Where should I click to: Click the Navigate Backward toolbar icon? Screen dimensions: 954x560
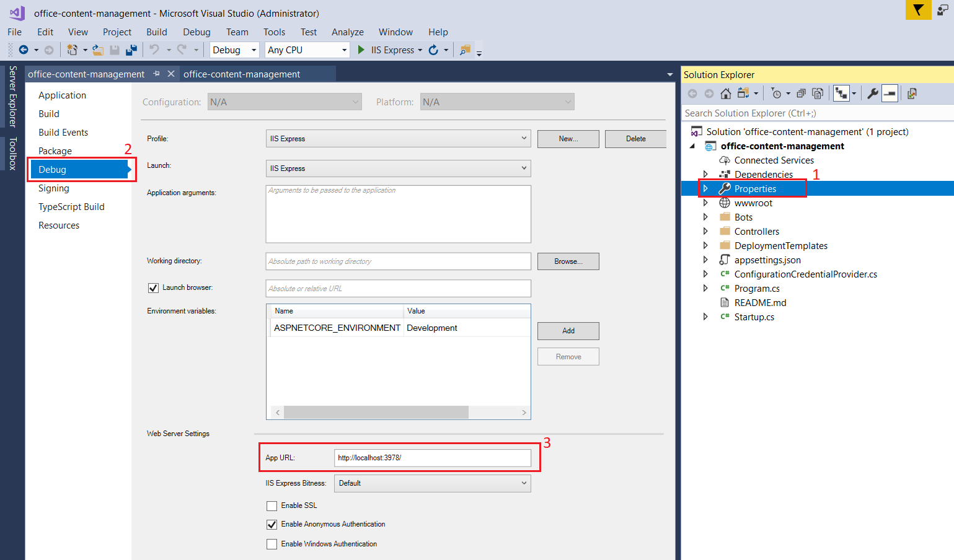[24, 50]
